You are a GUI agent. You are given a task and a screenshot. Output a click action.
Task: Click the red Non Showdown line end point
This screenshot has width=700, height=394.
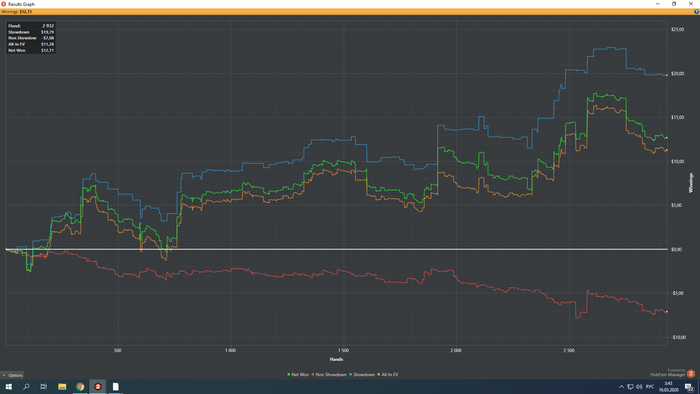[x=667, y=311]
